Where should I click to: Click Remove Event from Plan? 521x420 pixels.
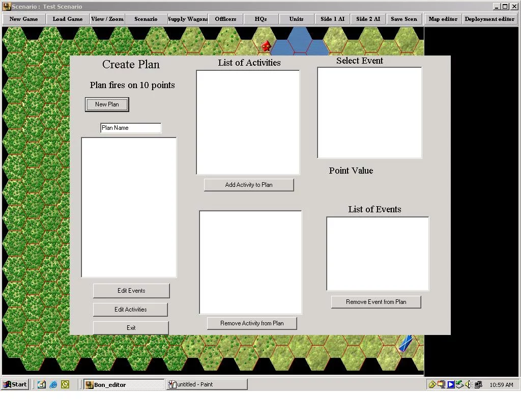[x=376, y=302]
